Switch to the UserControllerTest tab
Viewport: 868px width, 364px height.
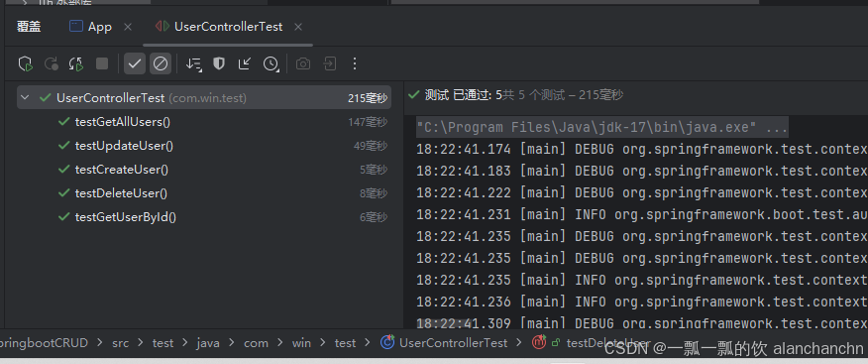tap(228, 27)
